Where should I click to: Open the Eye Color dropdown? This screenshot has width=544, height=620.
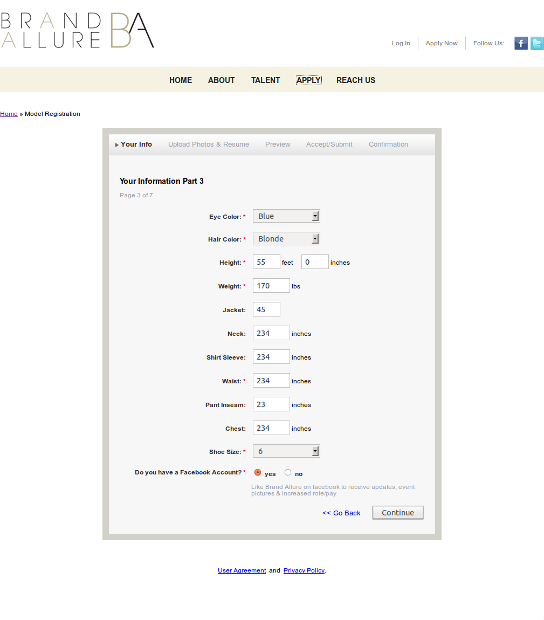[x=286, y=216]
